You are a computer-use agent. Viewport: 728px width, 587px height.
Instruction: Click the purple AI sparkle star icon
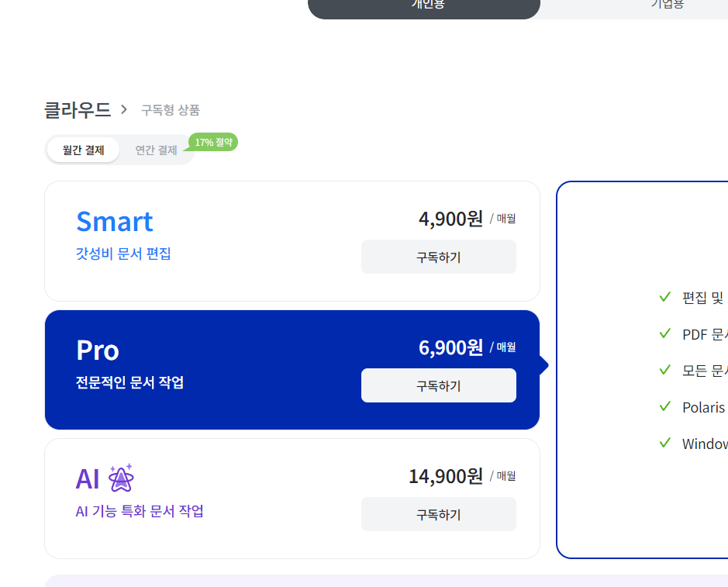tap(120, 478)
